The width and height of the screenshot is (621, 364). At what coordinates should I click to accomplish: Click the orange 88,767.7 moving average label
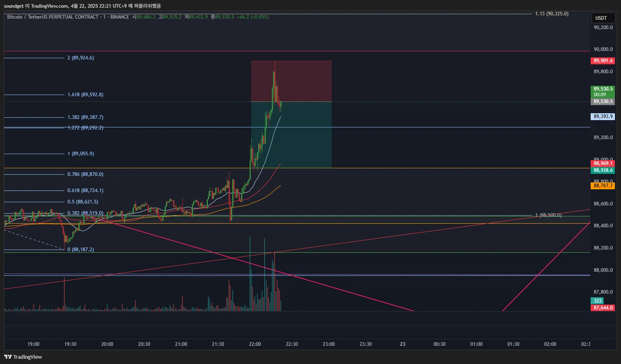click(x=603, y=186)
